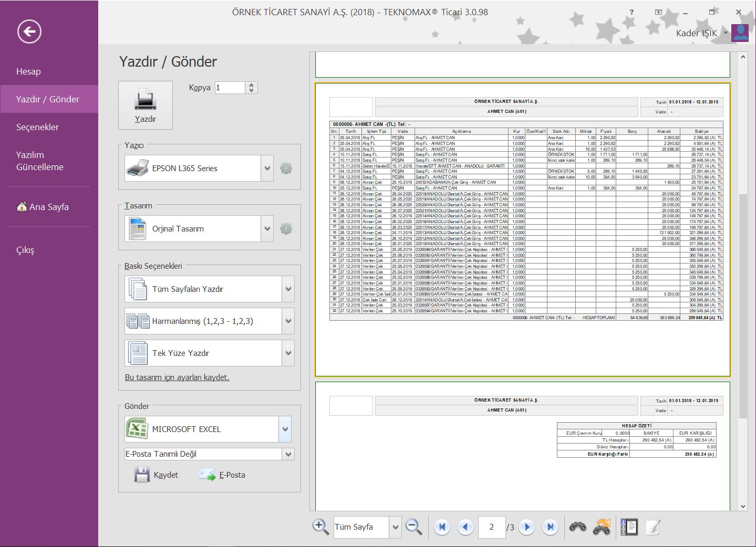The width and height of the screenshot is (756, 547).
Task: Expand the EPSON L365 Series printer dropdown
Action: point(267,169)
